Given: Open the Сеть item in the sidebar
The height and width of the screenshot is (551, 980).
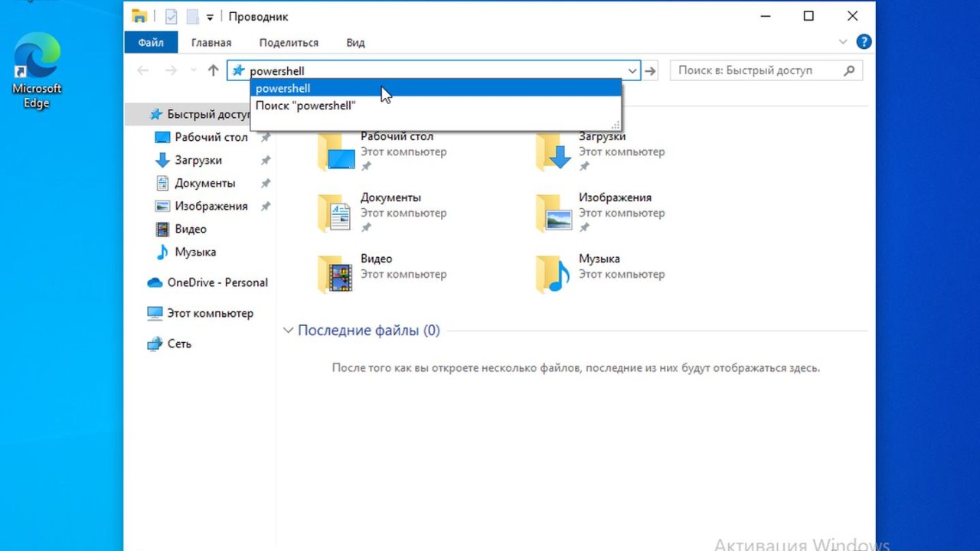Looking at the screenshot, I should (178, 344).
